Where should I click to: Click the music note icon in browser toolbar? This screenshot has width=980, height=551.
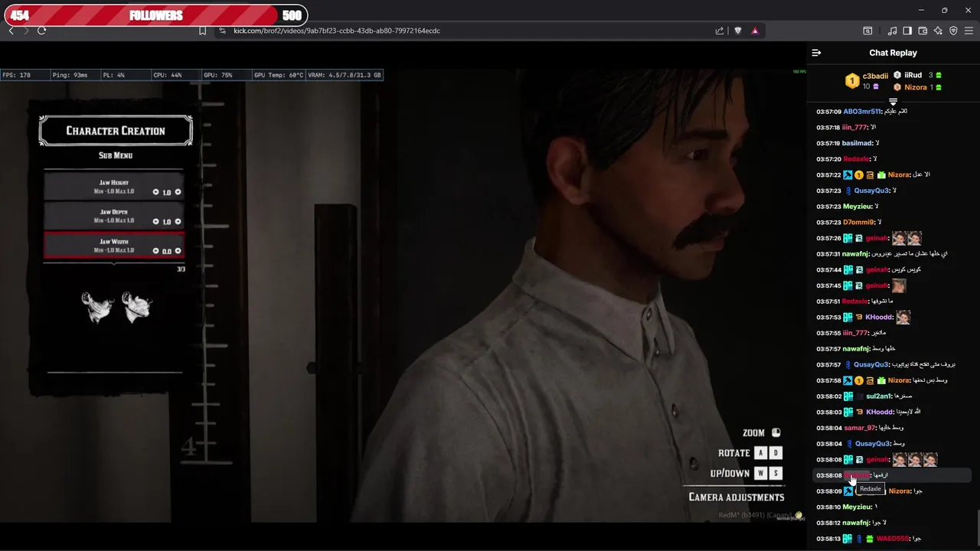click(x=892, y=31)
